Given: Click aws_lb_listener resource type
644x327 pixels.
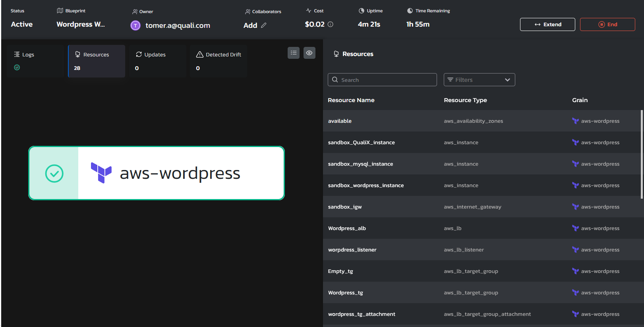Looking at the screenshot, I should pos(464,250).
